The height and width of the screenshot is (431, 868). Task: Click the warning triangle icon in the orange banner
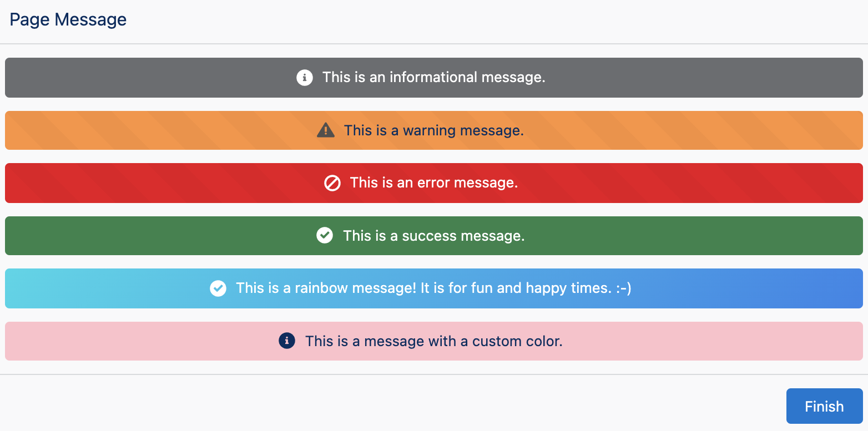click(326, 130)
